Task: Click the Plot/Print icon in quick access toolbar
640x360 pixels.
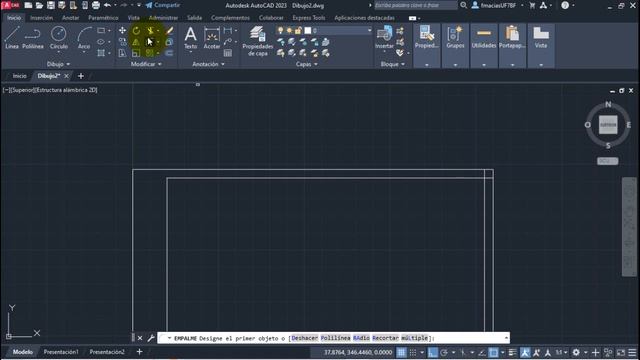Action: 96,5
